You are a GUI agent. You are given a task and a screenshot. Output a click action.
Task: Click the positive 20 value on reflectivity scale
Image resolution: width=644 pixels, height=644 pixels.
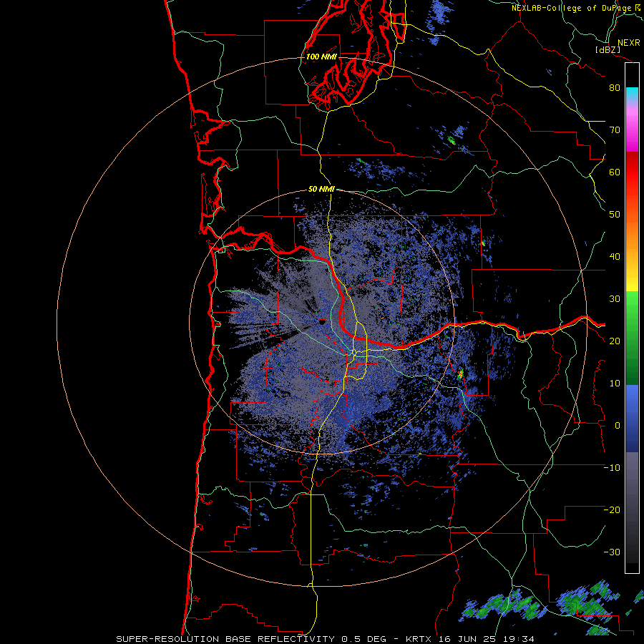click(615, 341)
